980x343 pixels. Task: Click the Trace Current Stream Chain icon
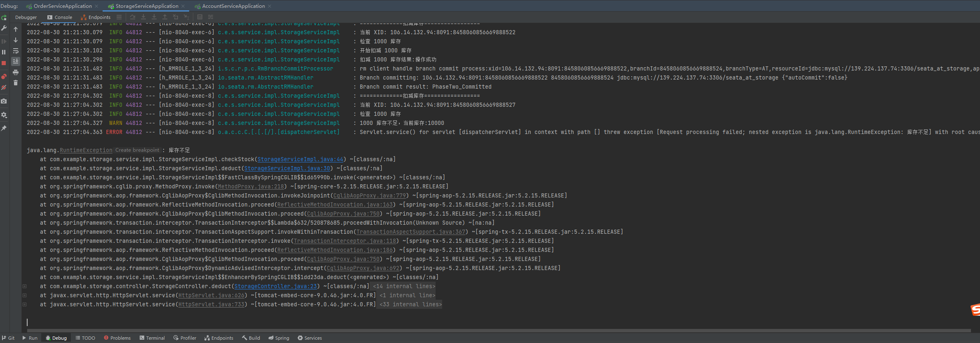[211, 17]
